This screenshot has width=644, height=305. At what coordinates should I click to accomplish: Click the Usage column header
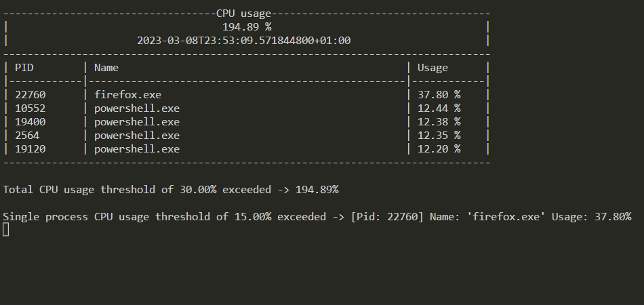[x=432, y=68]
